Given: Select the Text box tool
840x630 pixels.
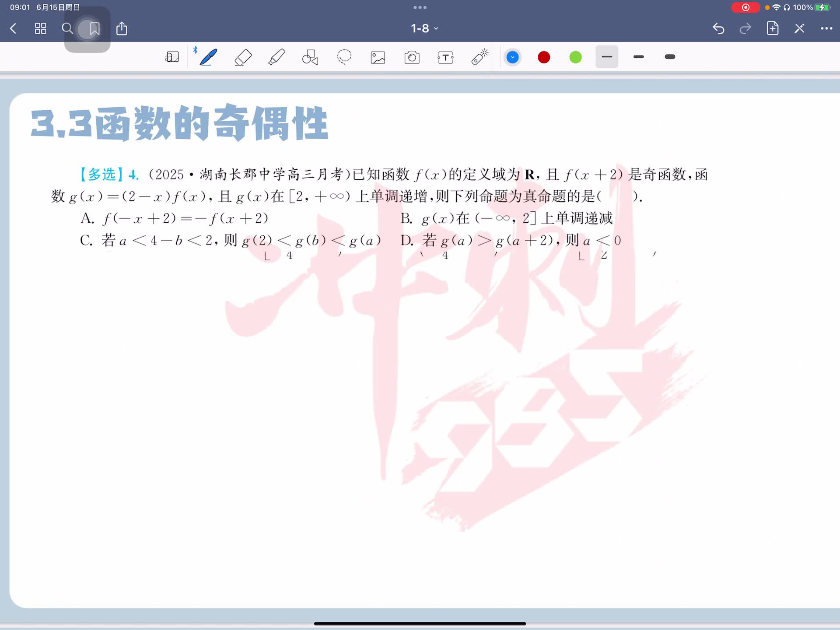Looking at the screenshot, I should pyautogui.click(x=445, y=57).
